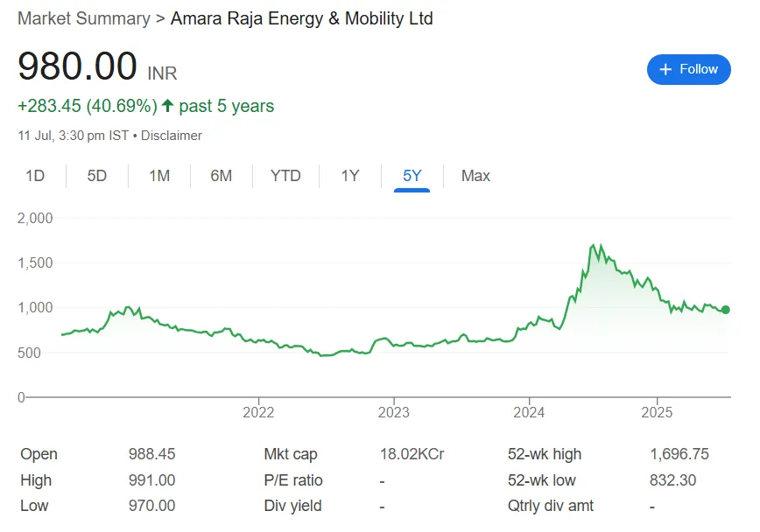Screen dimensions: 760x532
Task: Select the active 5Y range tab
Action: tap(412, 176)
